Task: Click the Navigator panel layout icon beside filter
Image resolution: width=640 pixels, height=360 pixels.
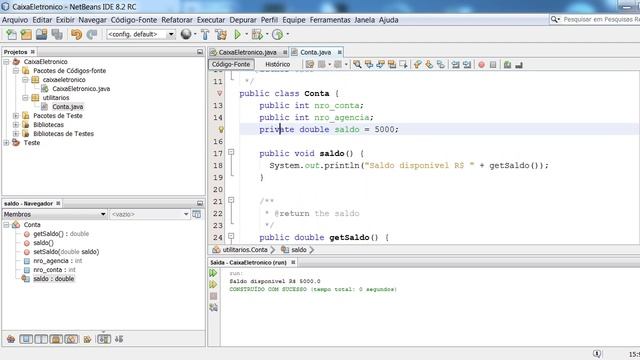Action: tap(197, 214)
